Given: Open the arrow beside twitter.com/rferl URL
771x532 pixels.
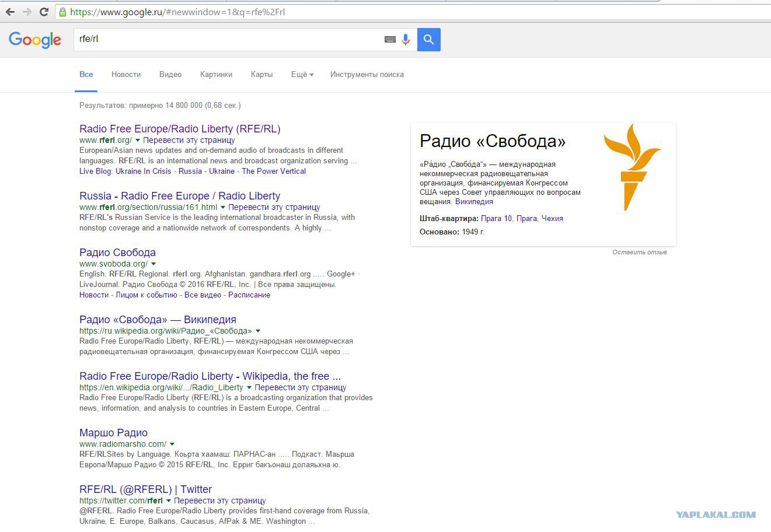Looking at the screenshot, I should click(169, 501).
